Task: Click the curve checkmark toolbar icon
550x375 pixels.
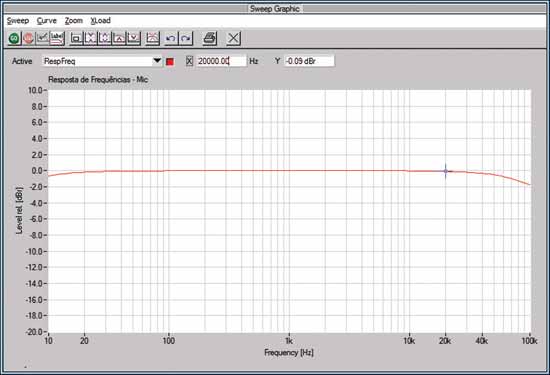Action: pyautogui.click(x=43, y=38)
